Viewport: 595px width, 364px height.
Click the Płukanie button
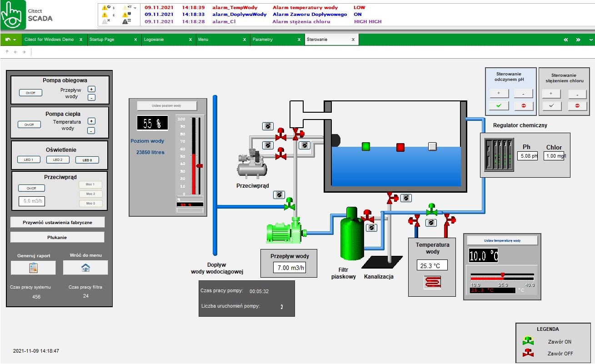(57, 237)
